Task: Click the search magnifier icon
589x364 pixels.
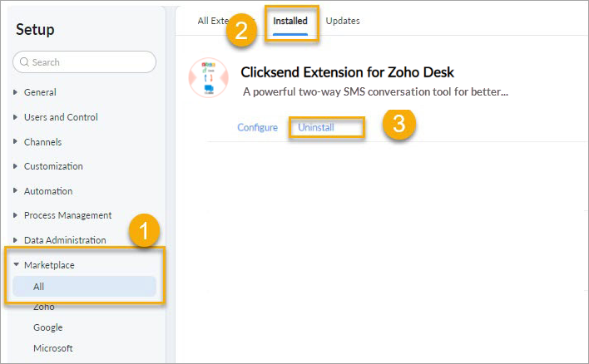Action: (24, 62)
